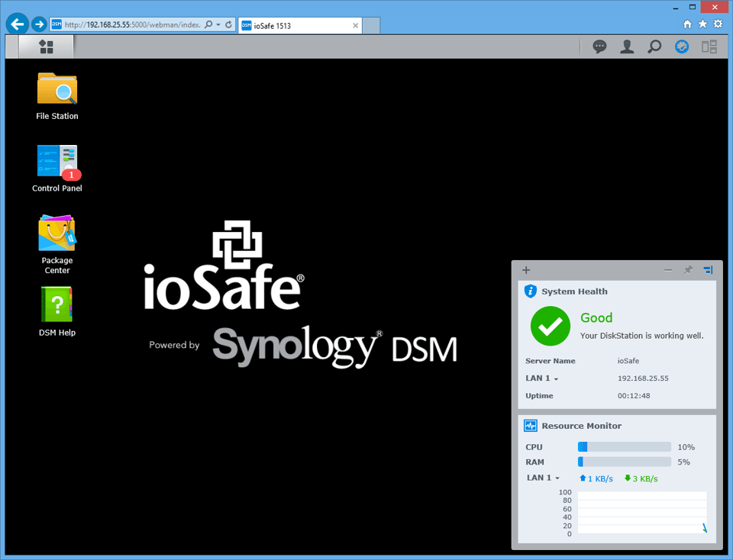This screenshot has height=560, width=733.
Task: Open address bar autocomplete dropdown arrow
Action: (218, 24)
